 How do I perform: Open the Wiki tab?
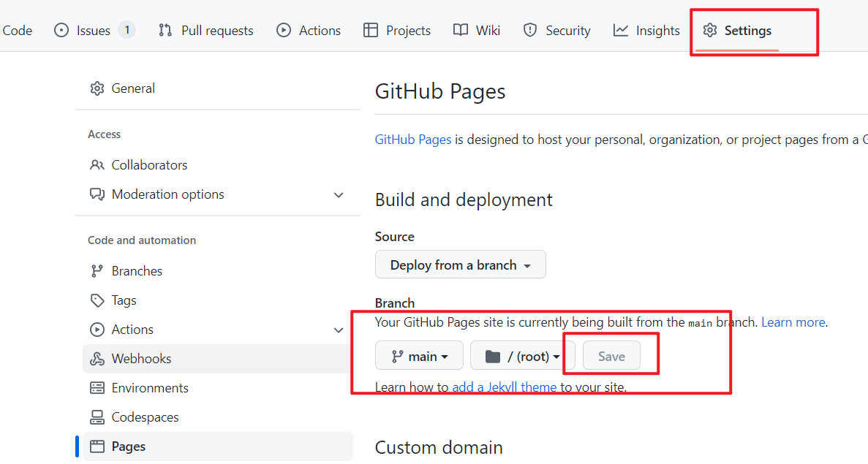point(476,31)
